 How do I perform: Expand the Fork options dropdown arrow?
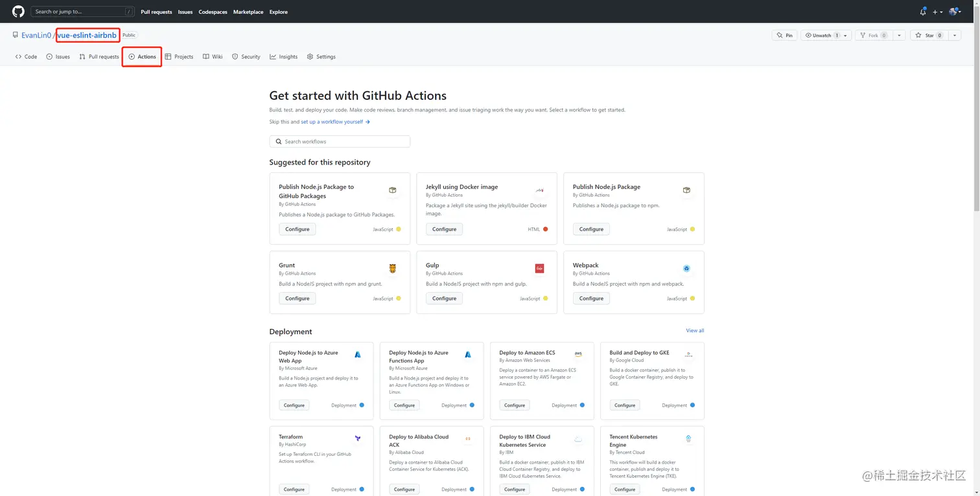(x=899, y=36)
